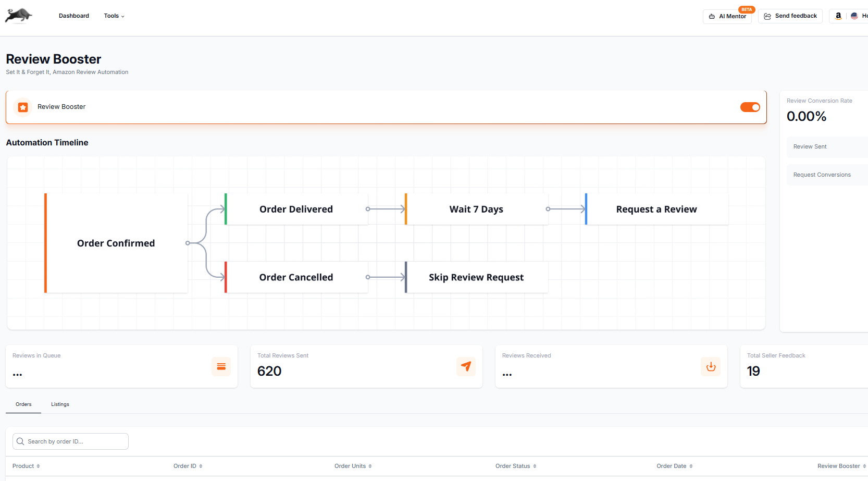Sort table by Review Booster column

(841, 466)
